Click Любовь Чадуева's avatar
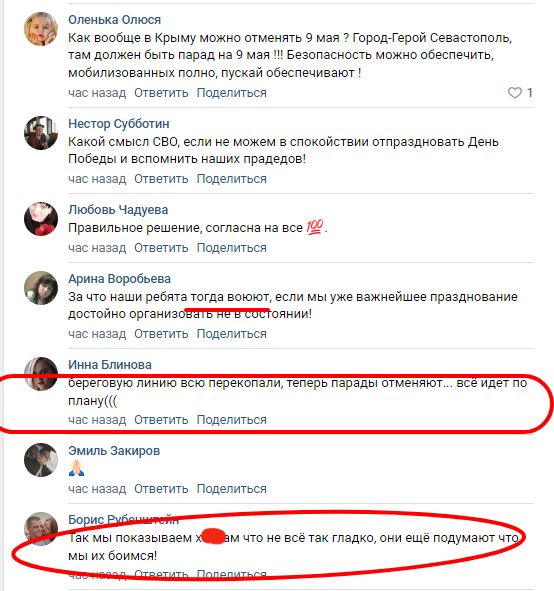The height and width of the screenshot is (591, 554). (41, 219)
